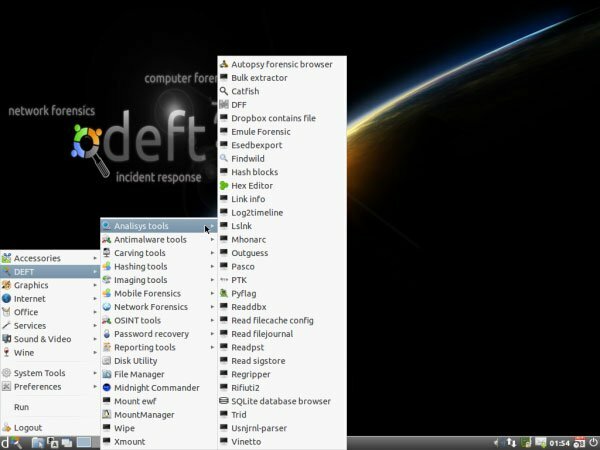
Task: Click Logout in the start menu
Action: 28,427
